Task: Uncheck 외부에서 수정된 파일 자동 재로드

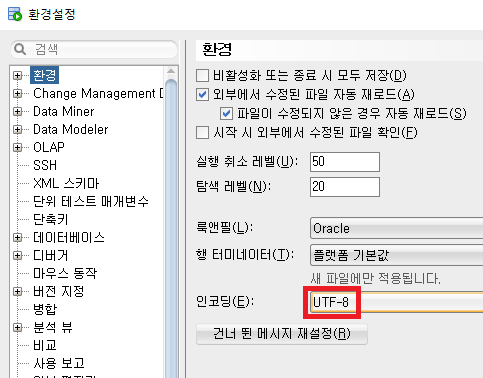Action: point(203,95)
